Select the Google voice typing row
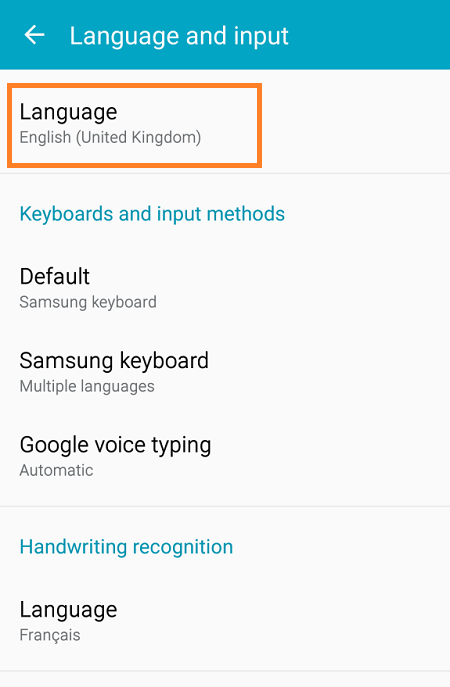 (225, 457)
